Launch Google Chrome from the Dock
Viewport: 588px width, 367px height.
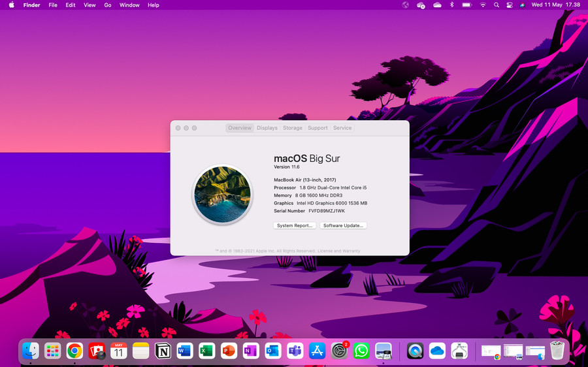tap(74, 351)
